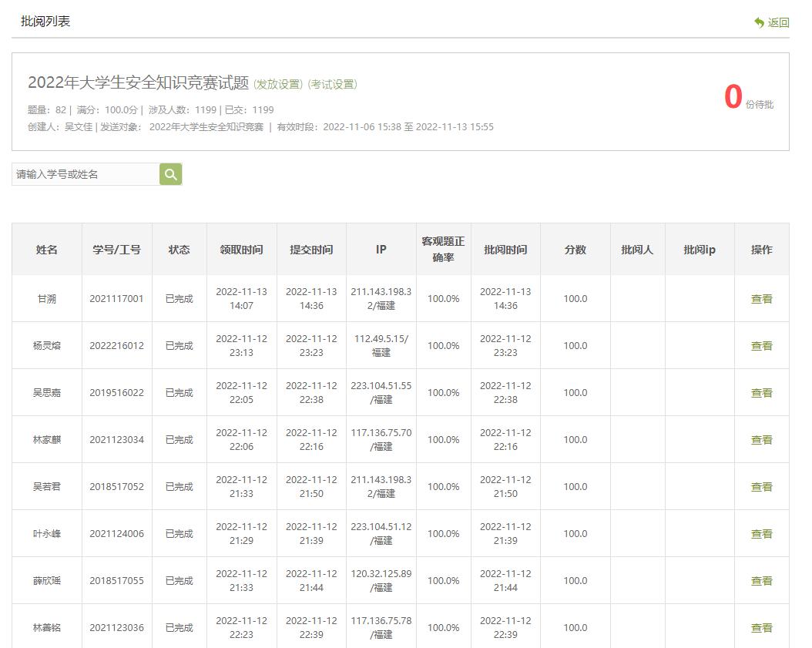Image resolution: width=812 pixels, height=648 pixels.
Task: Click student ID 2018517052
Action: [116, 487]
